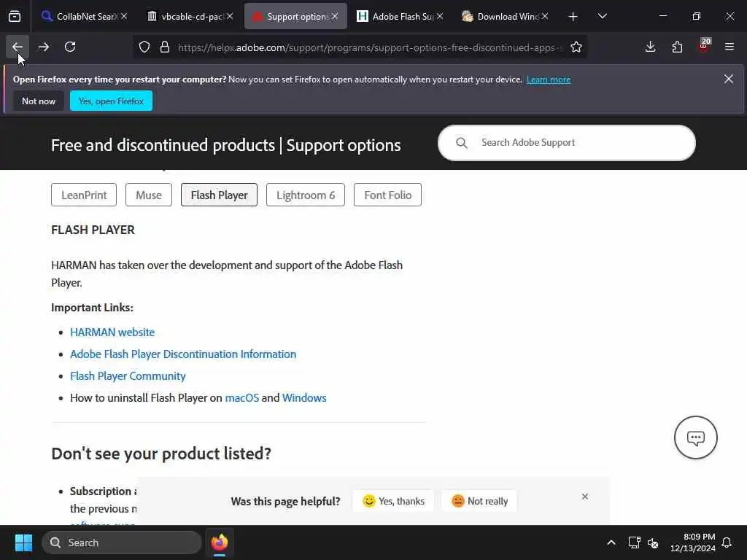This screenshot has height=560, width=747.
Task: Bookmark this page with the star
Action: pos(576,47)
